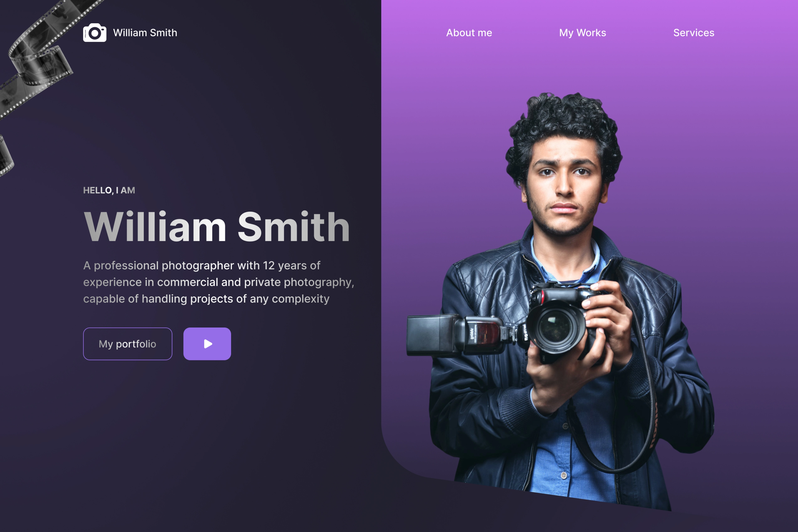The width and height of the screenshot is (798, 532).
Task: Go to the My Works section
Action: point(582,33)
